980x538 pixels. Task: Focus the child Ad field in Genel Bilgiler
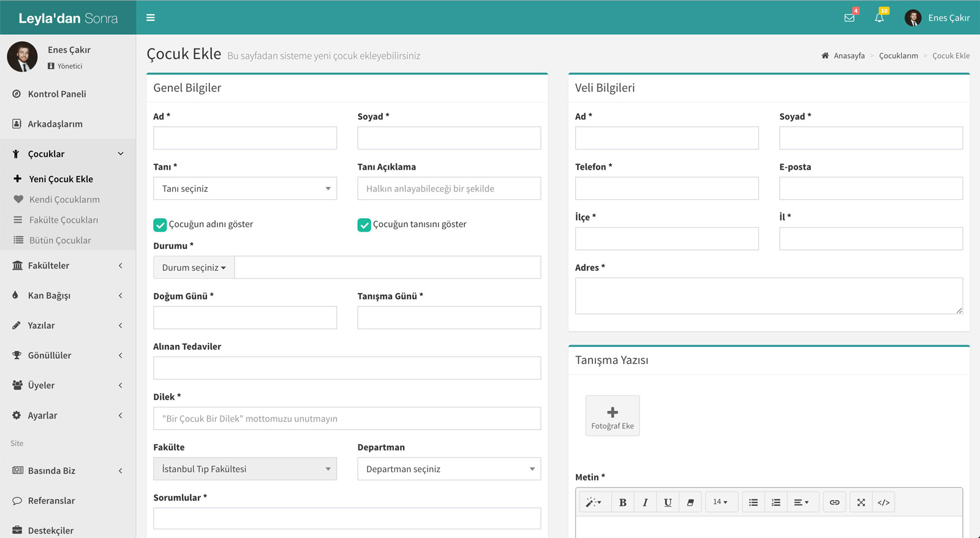245,138
